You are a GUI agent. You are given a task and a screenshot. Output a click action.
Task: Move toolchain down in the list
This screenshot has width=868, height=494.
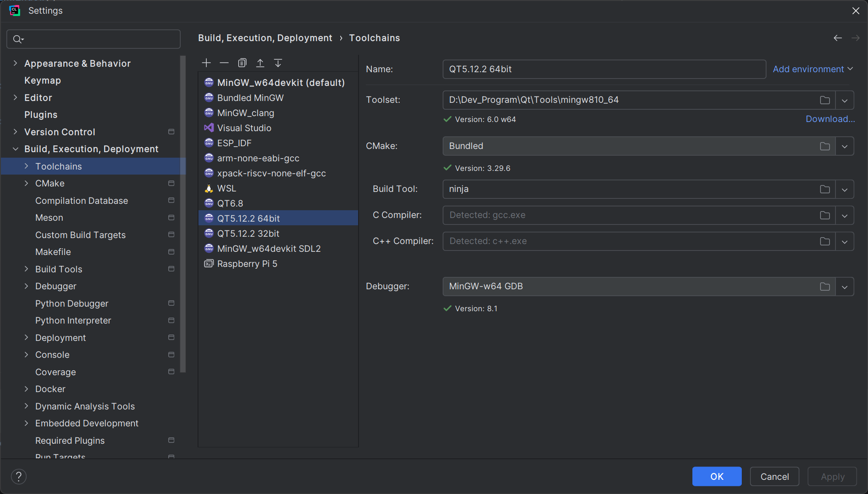[278, 63]
